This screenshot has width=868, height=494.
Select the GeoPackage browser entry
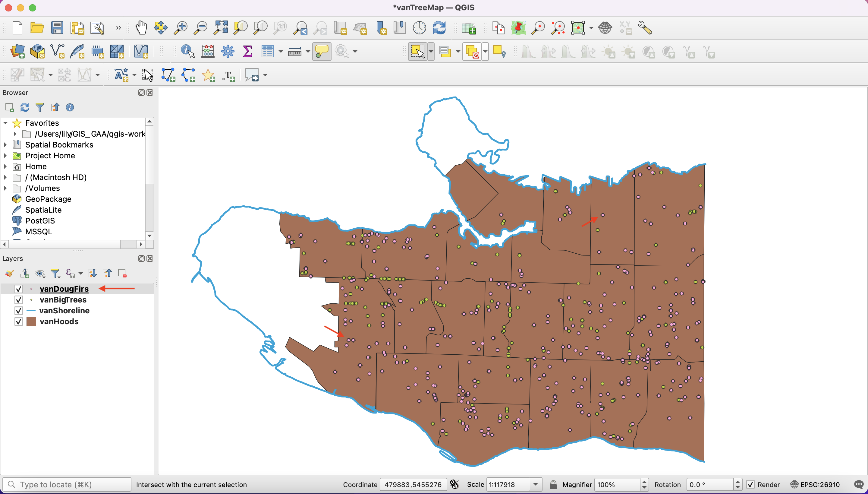click(x=48, y=199)
